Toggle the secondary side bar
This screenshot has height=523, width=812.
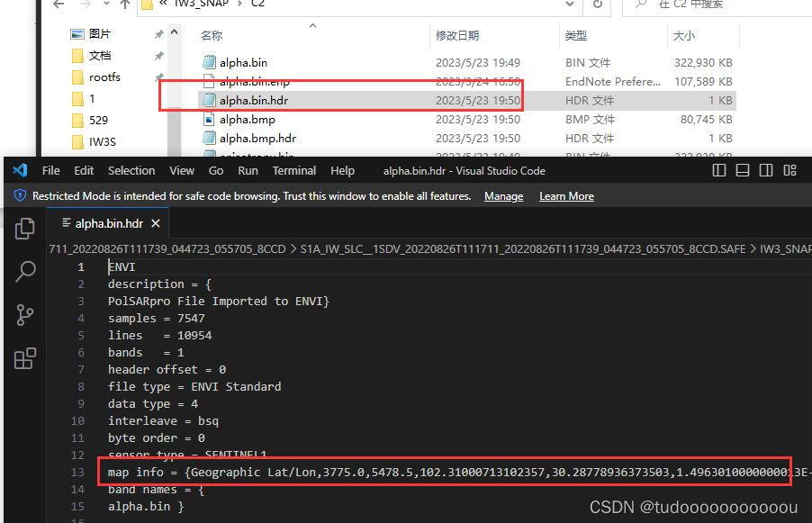coord(766,169)
